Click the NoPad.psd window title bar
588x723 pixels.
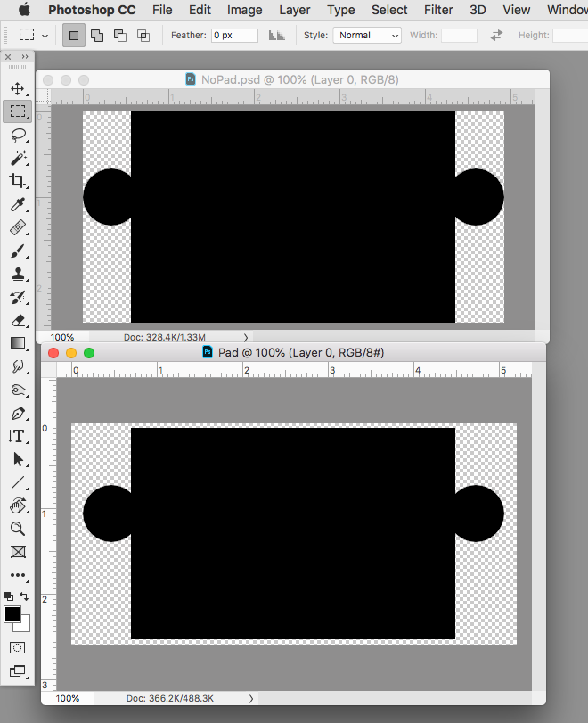(292, 79)
